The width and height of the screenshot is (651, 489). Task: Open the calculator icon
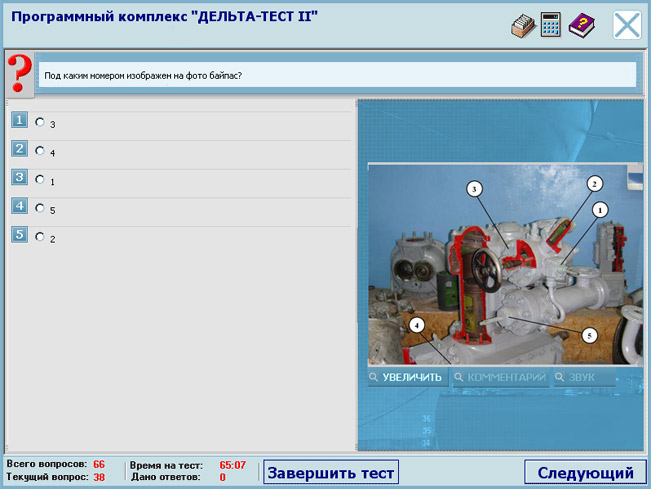click(x=551, y=24)
